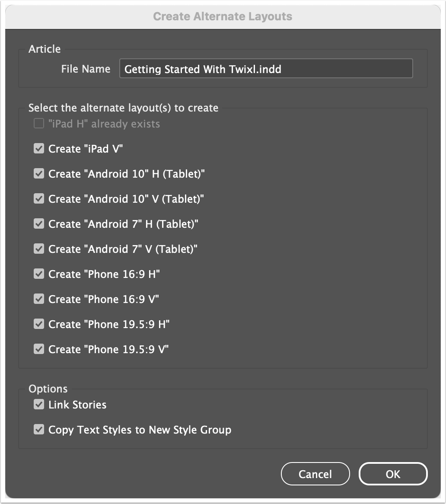Uncheck the Create "iPad V" checkbox

[x=39, y=149]
